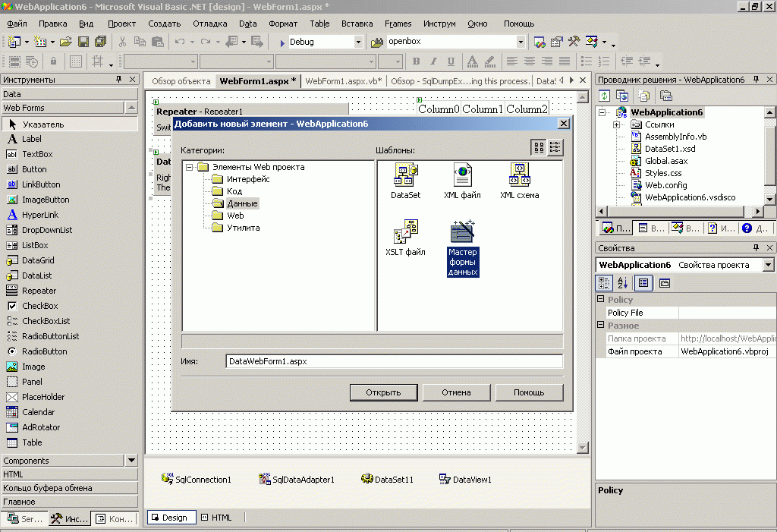This screenshot has height=532, width=777.
Task: Open the openbox find combo dropdown
Action: (x=521, y=42)
